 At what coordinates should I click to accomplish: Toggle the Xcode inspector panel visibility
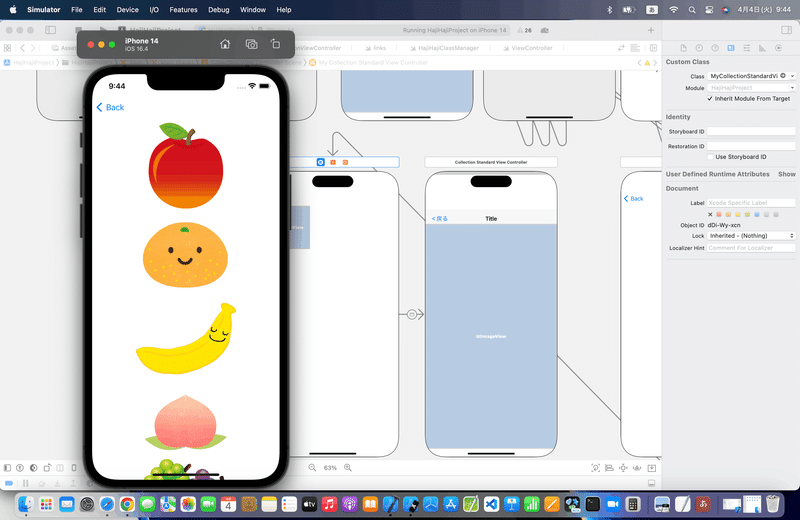(x=786, y=30)
